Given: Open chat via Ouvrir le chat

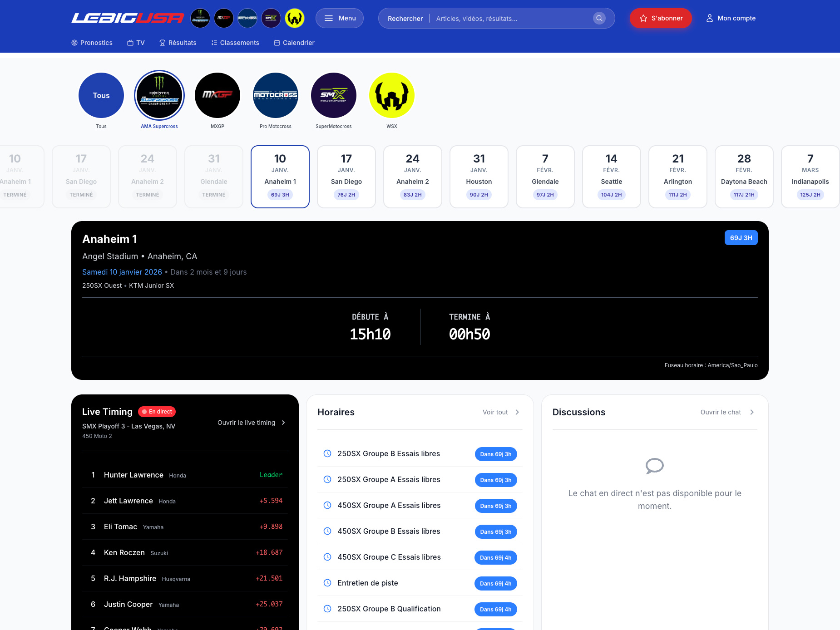Looking at the screenshot, I should tap(726, 412).
